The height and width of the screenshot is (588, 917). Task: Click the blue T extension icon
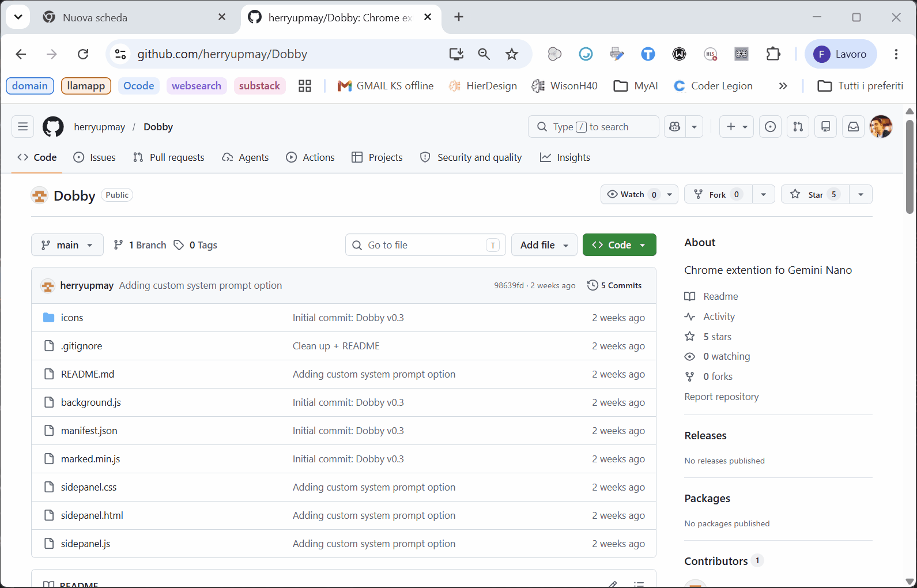pyautogui.click(x=648, y=54)
